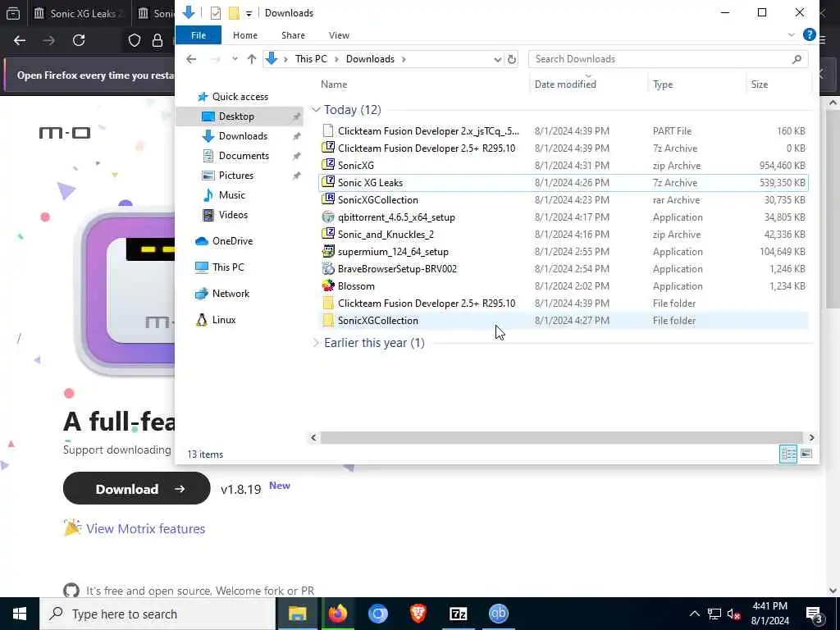Open qBittorrent from the taskbar

pyautogui.click(x=498, y=614)
